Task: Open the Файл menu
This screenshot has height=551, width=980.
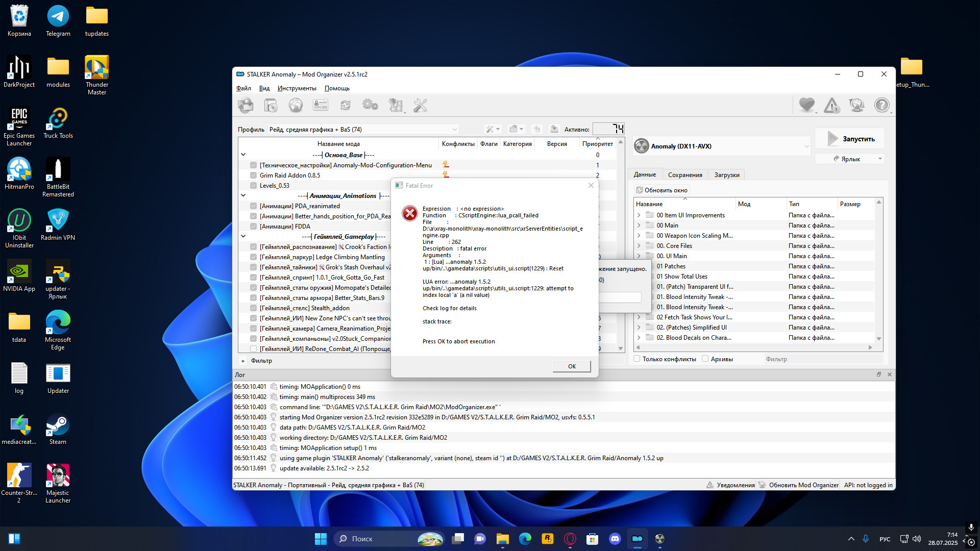Action: coord(243,88)
